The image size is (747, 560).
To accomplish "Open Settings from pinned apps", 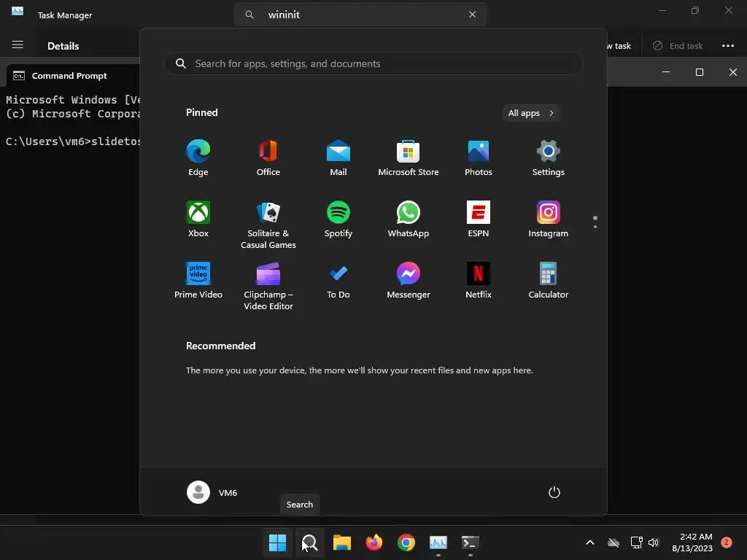I will (x=549, y=158).
